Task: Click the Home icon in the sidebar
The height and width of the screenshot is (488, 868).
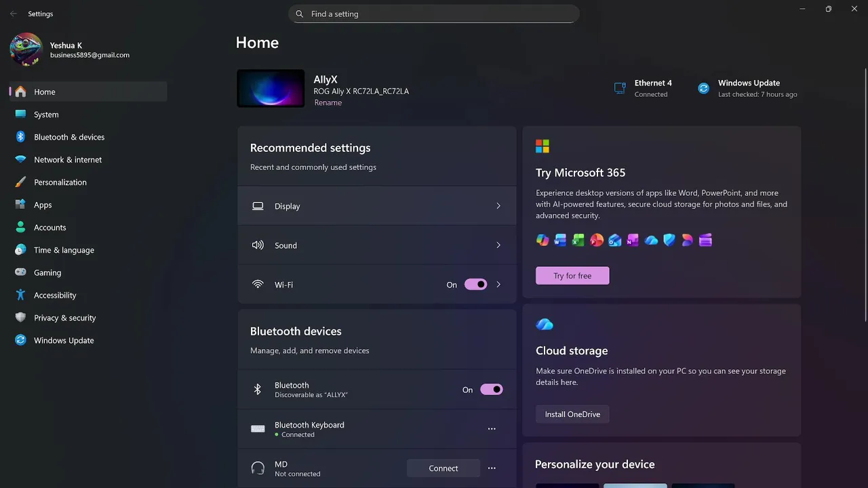Action: tap(20, 91)
